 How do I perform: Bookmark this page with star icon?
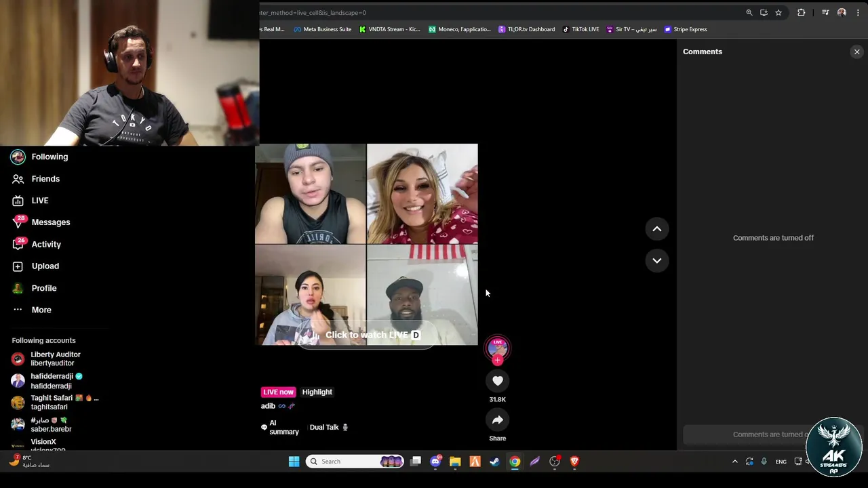(x=778, y=12)
